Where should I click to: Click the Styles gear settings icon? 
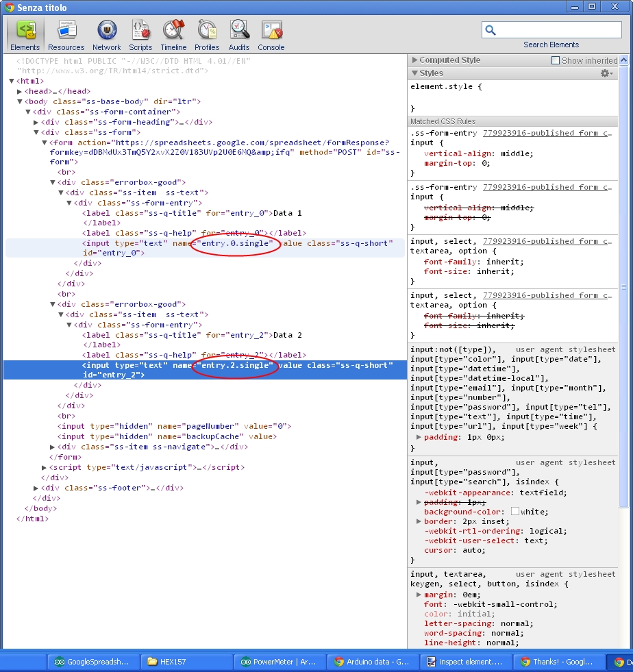click(606, 73)
